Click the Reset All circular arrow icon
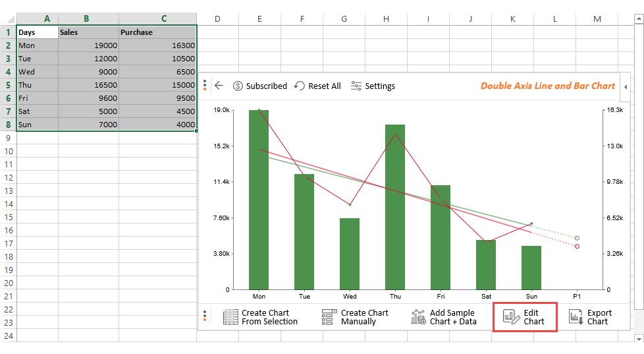The image size is (644, 354). tap(300, 86)
